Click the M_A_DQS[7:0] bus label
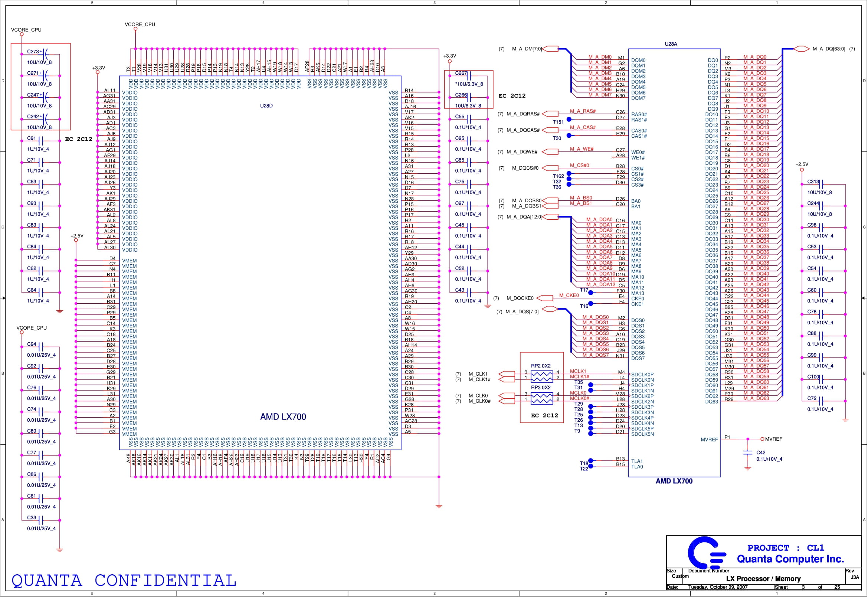 pos(522,312)
